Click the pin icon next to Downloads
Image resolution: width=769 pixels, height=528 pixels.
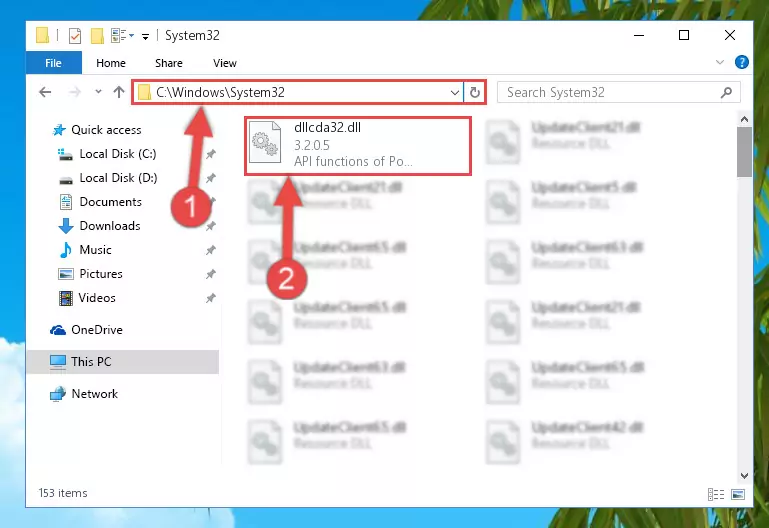[x=210, y=226]
